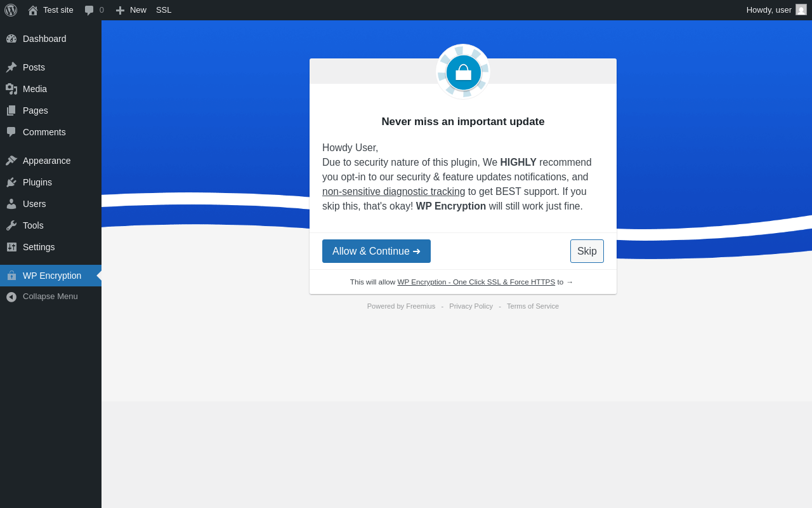Skip the opt-in prompt
812x508 pixels.
click(587, 251)
